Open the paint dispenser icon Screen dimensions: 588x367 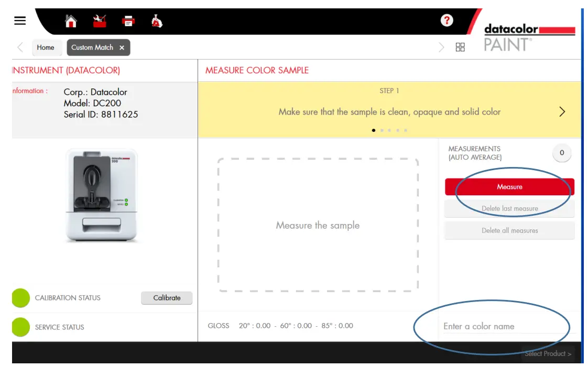157,21
